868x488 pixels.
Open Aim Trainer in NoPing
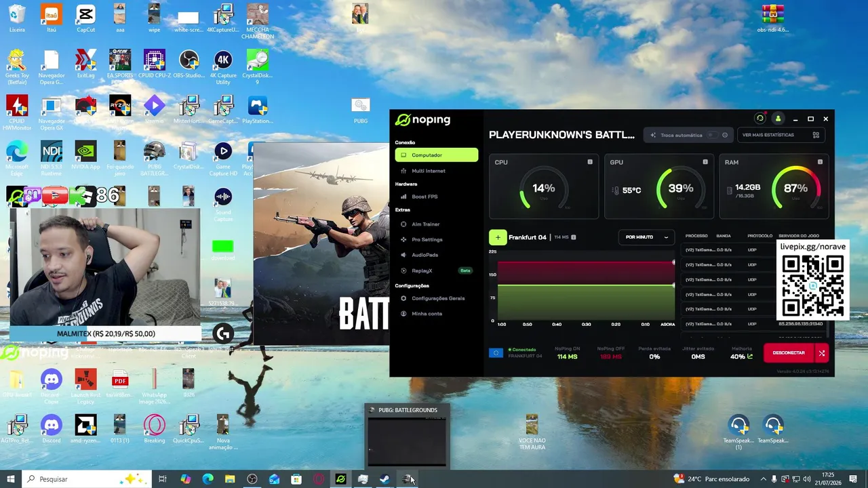click(437, 224)
